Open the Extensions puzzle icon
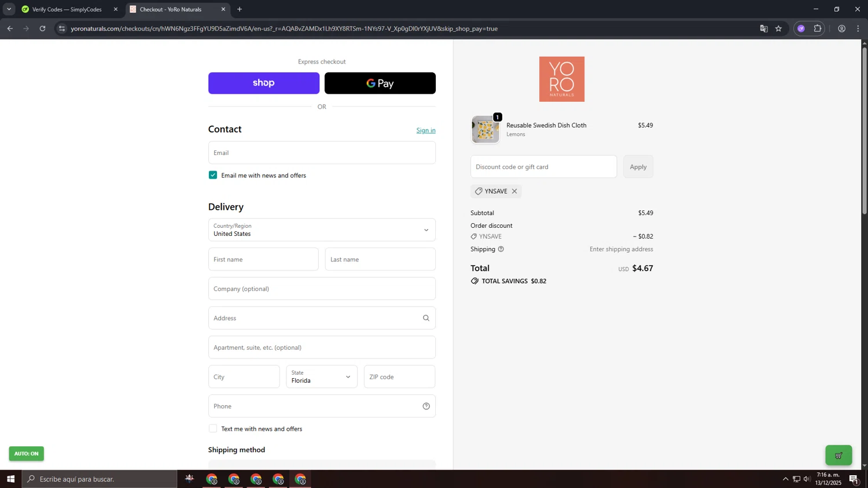Viewport: 868px width, 488px height. [x=818, y=28]
